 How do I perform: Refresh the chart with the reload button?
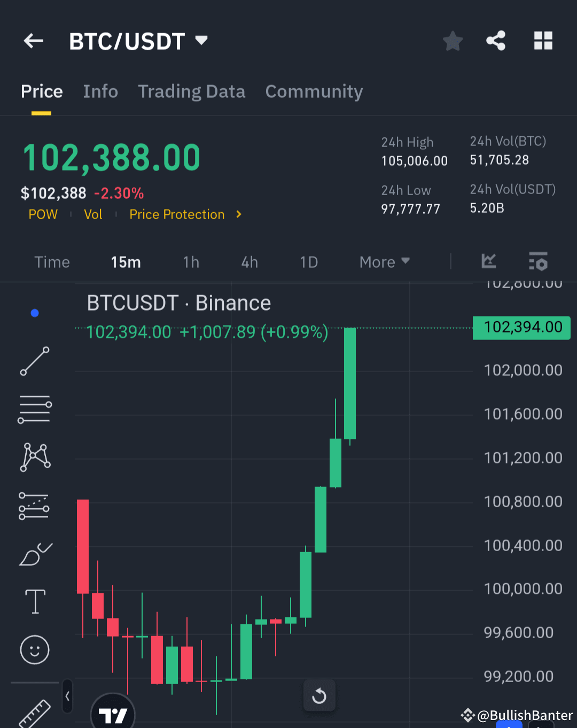point(319,695)
